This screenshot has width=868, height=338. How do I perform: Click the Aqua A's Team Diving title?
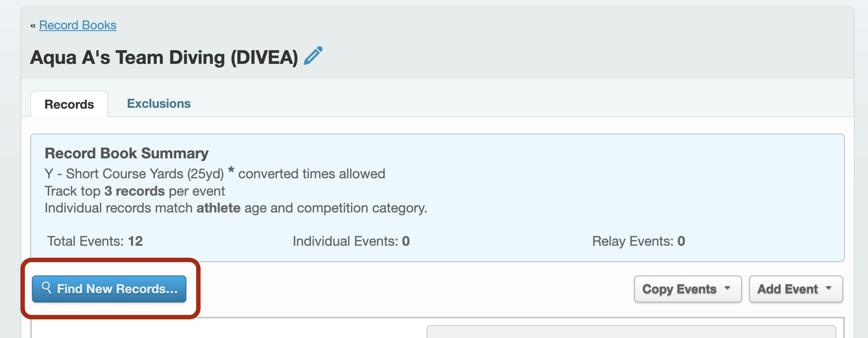(x=164, y=57)
